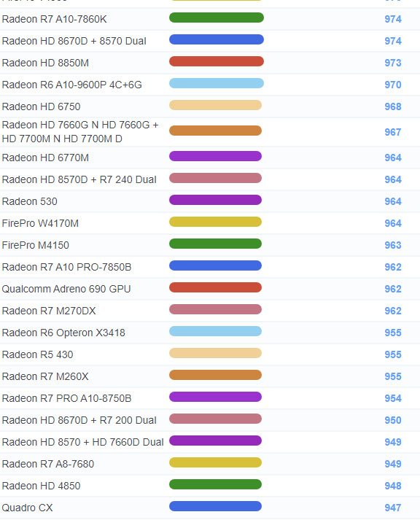Click the Quadro CX name

coord(27,508)
